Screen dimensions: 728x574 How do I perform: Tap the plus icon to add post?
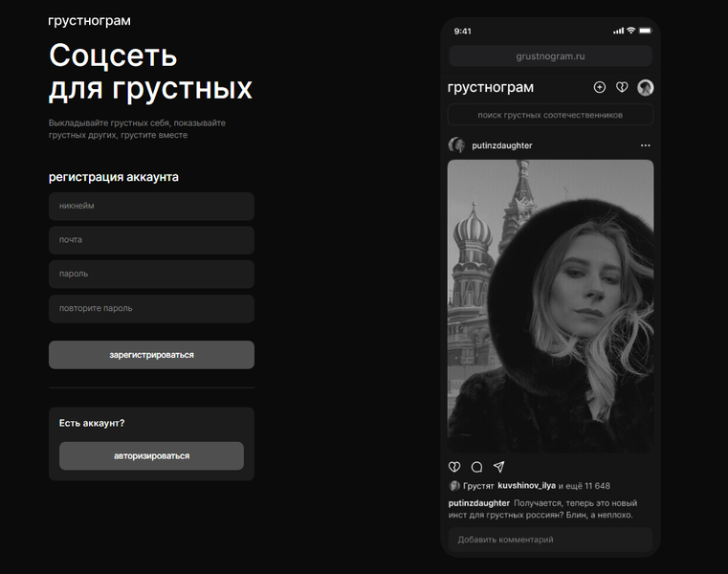point(600,87)
